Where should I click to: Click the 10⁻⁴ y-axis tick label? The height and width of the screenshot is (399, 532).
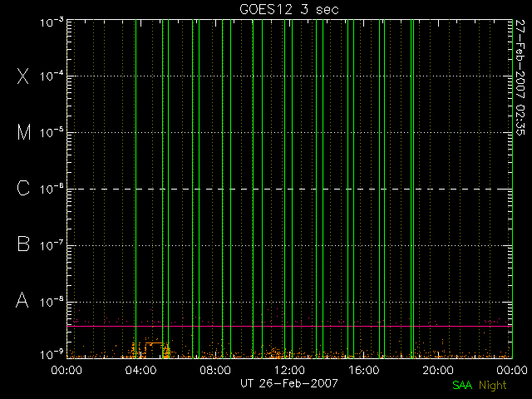pyautogui.click(x=52, y=76)
